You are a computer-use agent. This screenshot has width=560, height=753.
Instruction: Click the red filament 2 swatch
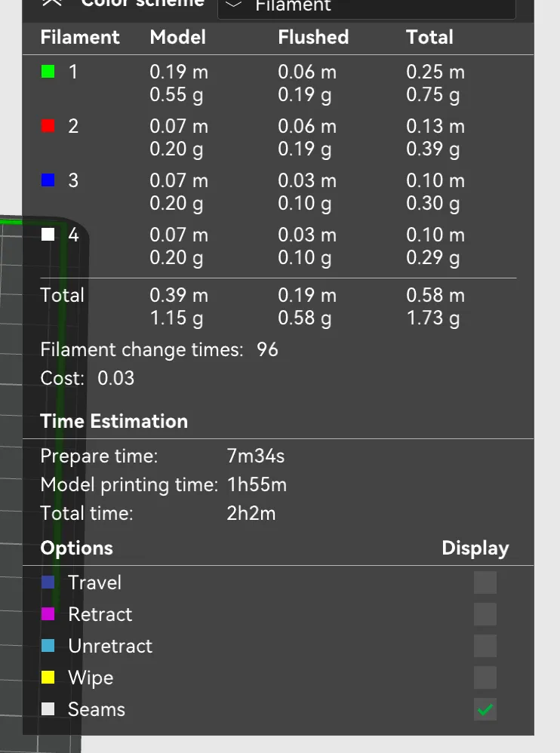point(46,126)
